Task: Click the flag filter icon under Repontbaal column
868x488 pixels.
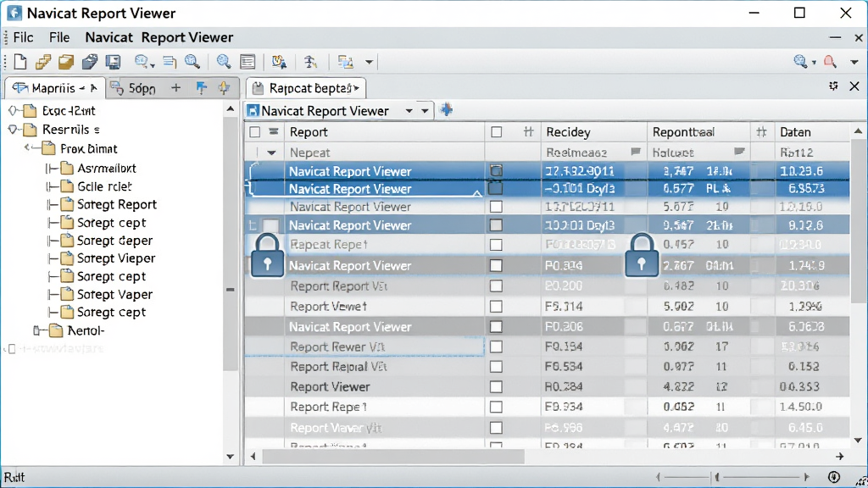Action: click(x=739, y=152)
